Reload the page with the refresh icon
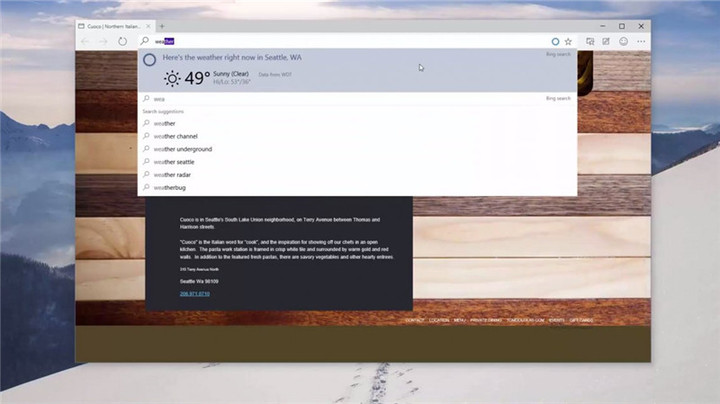The image size is (720, 404). coord(122,41)
